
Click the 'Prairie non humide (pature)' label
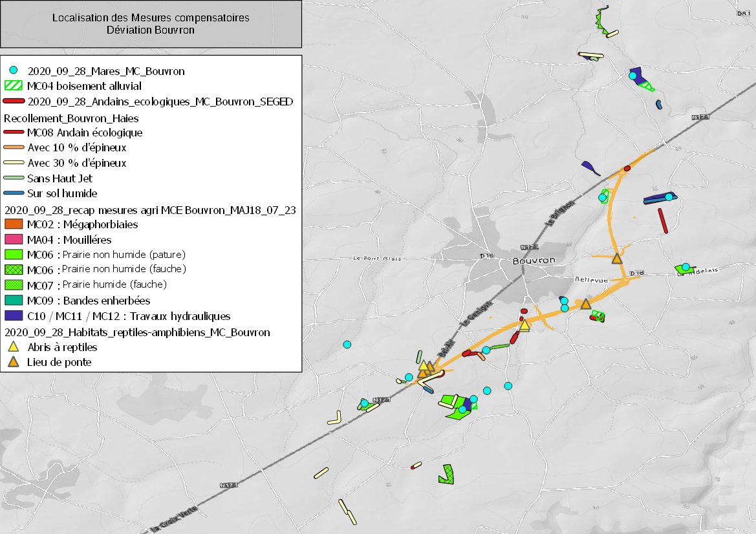tap(124, 255)
